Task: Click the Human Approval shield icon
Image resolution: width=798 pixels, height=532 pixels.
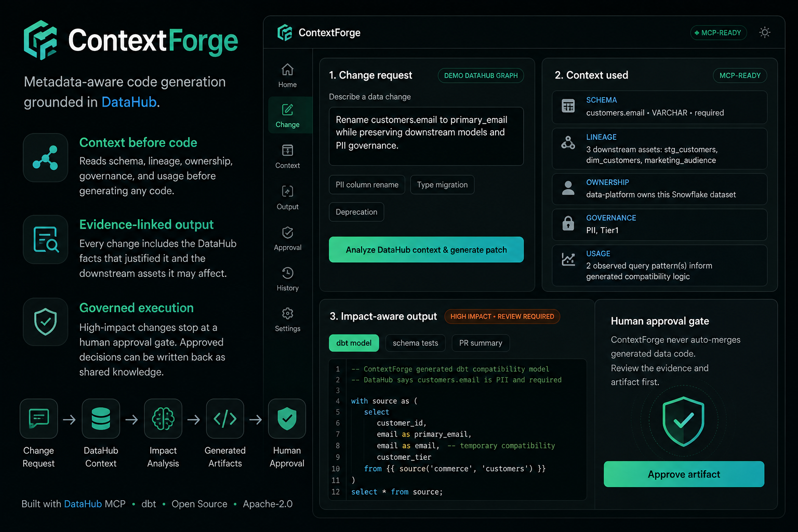Action: pyautogui.click(x=287, y=419)
